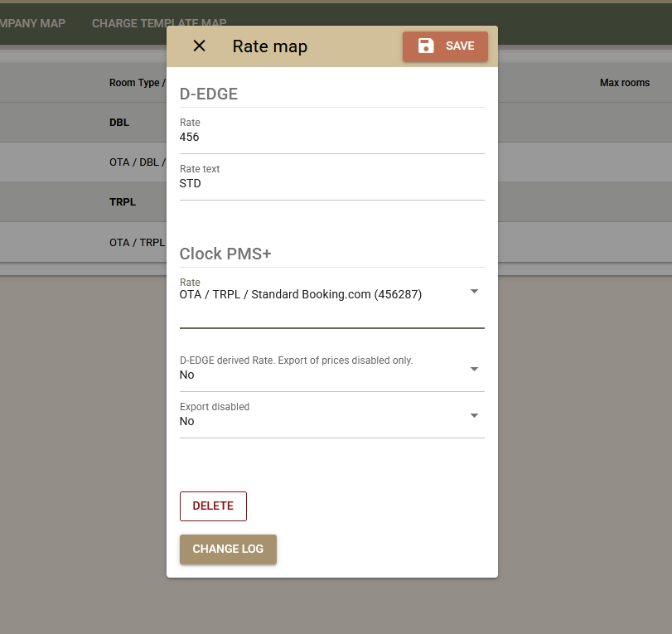Click the Clock PMS+ section heading

point(225,254)
